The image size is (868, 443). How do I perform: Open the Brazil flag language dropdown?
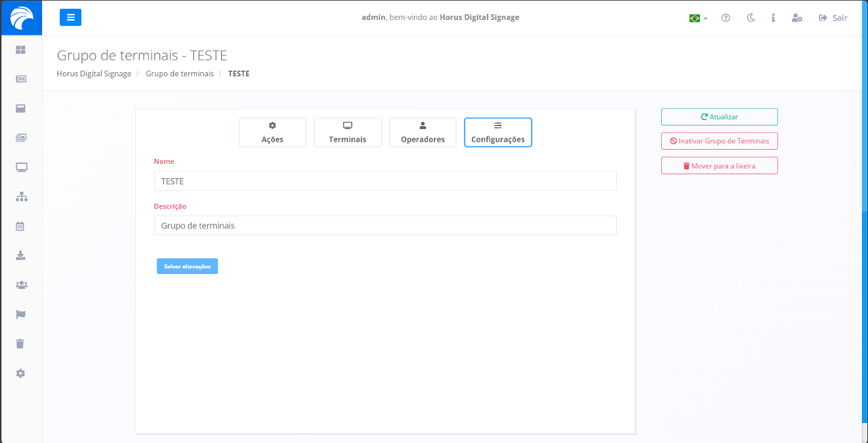tap(698, 17)
